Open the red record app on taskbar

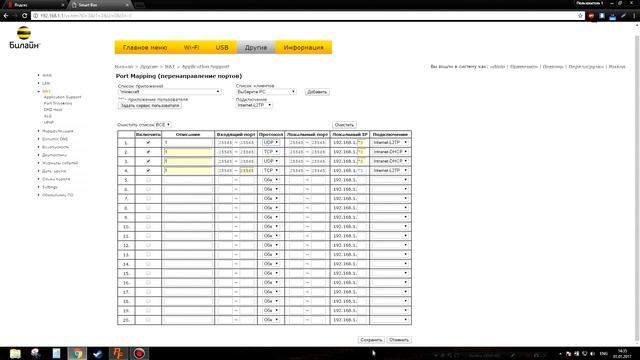click(139, 353)
